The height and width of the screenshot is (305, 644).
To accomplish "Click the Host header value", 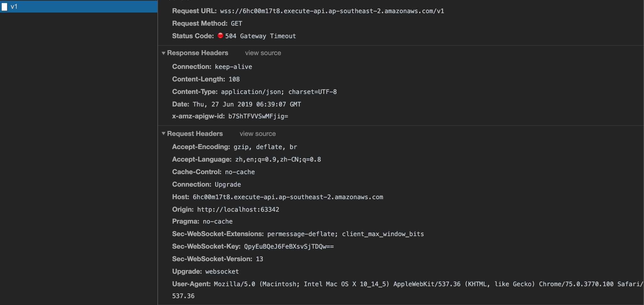I will (x=288, y=197).
